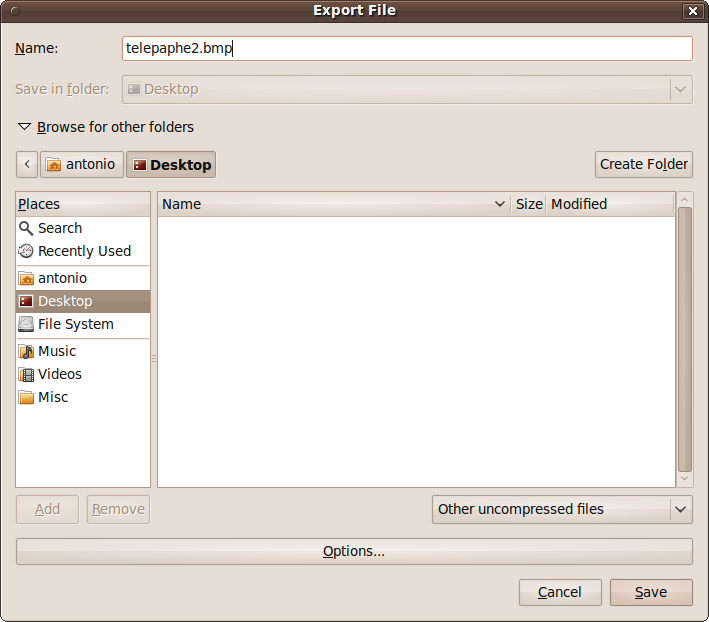The height and width of the screenshot is (622, 709).
Task: Click the Name text field with telepaphe2.bmp
Action: [x=406, y=48]
